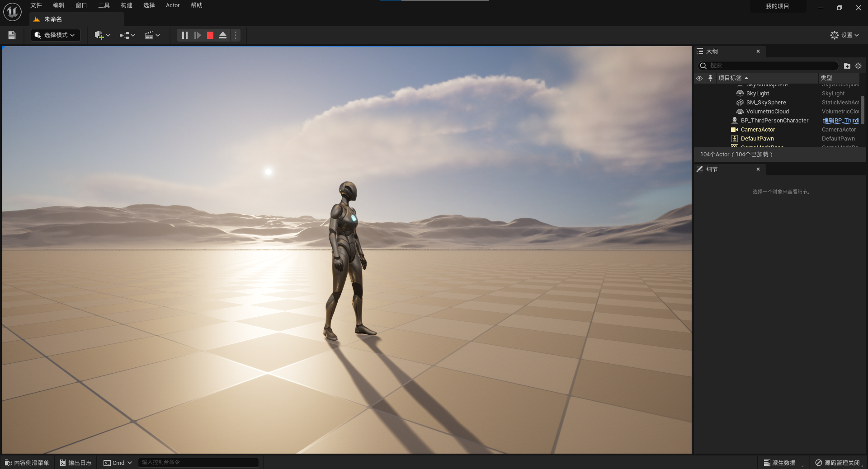Click the 104个Actor count status text
Screen dimensions: 868x469
(x=736, y=155)
